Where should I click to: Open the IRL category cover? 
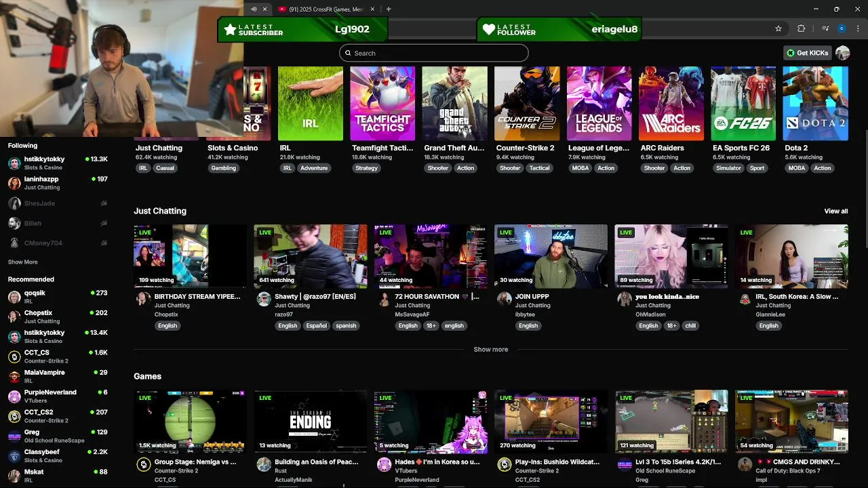(x=311, y=103)
